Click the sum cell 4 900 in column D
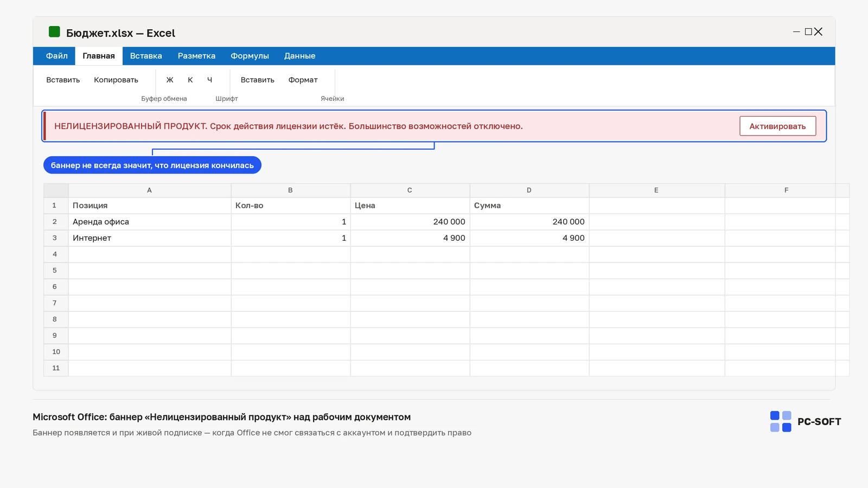The height and width of the screenshot is (488, 868). (x=529, y=238)
